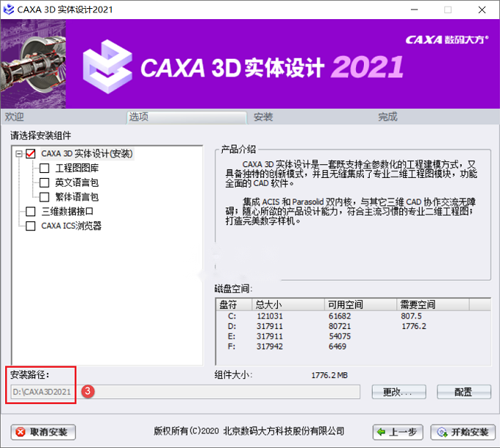Click the red cancel icon on 取消安装
This screenshot has height=448, width=500.
(21, 432)
